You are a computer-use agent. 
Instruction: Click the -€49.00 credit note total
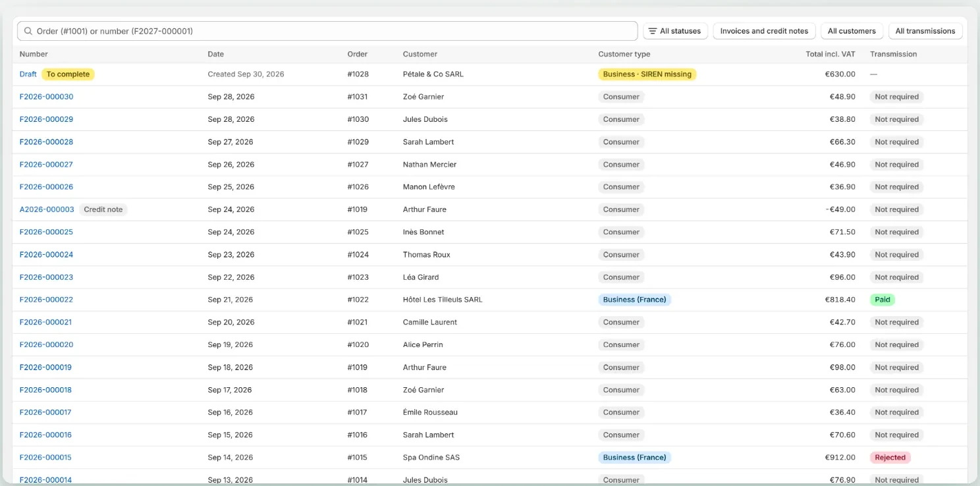coord(840,209)
